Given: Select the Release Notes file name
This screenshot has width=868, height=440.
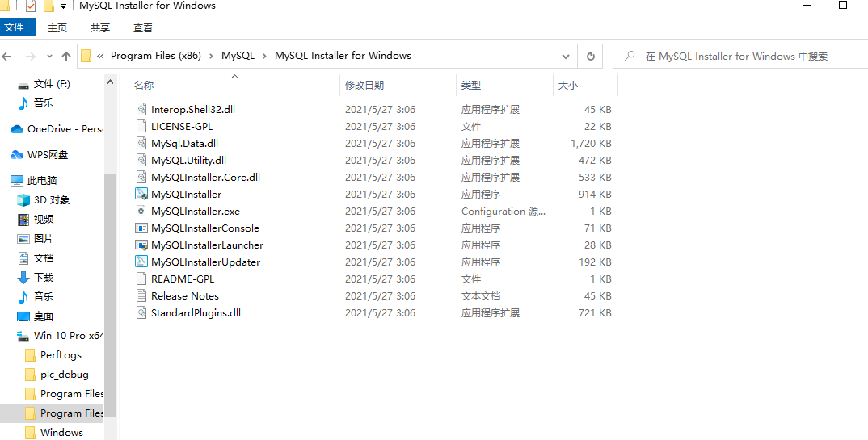Looking at the screenshot, I should (185, 295).
